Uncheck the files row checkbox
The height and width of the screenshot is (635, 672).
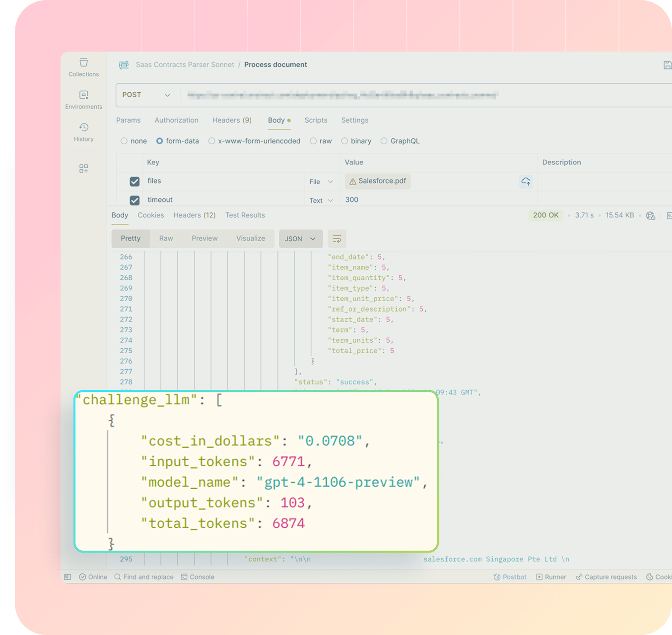tap(134, 182)
